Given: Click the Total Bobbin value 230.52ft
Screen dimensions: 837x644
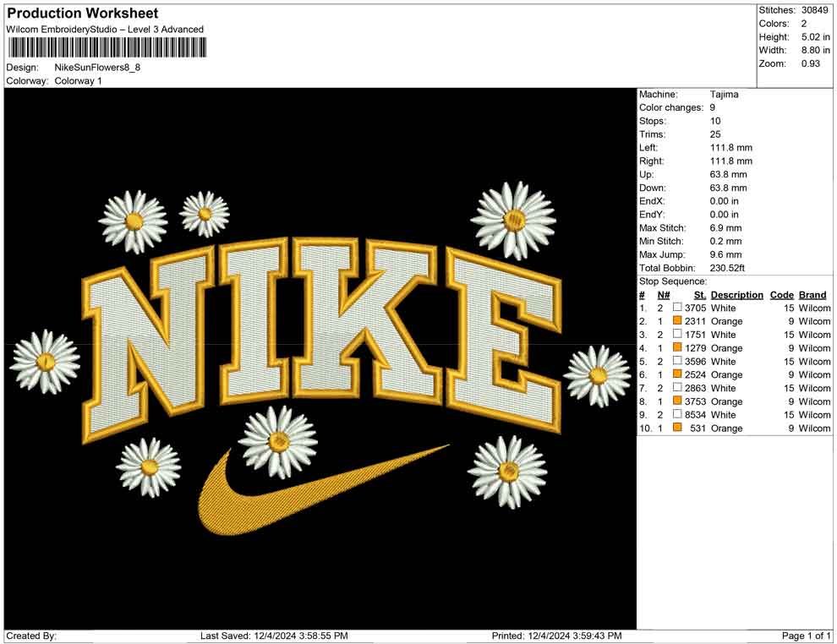Looking at the screenshot, I should [x=726, y=267].
